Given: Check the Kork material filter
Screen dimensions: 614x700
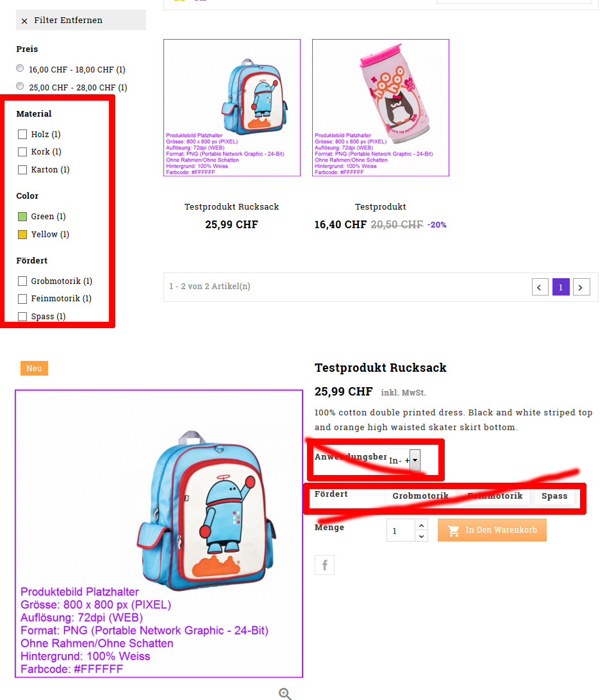Looking at the screenshot, I should coord(22,152).
